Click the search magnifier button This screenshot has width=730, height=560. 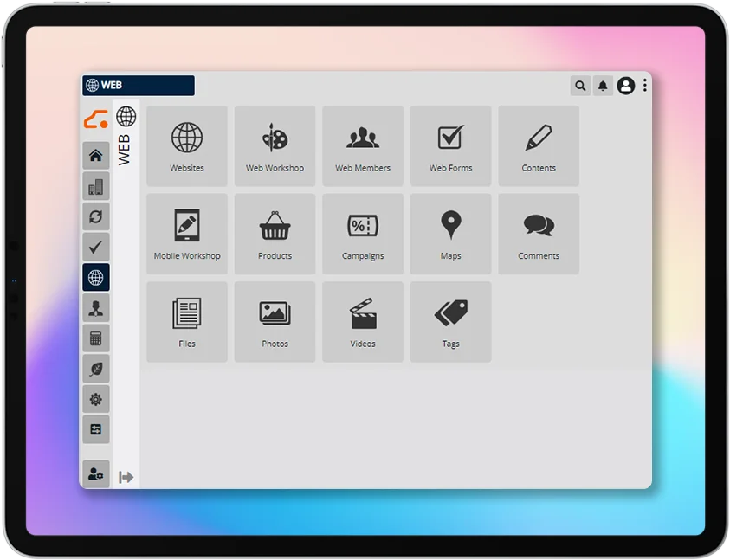pos(579,86)
